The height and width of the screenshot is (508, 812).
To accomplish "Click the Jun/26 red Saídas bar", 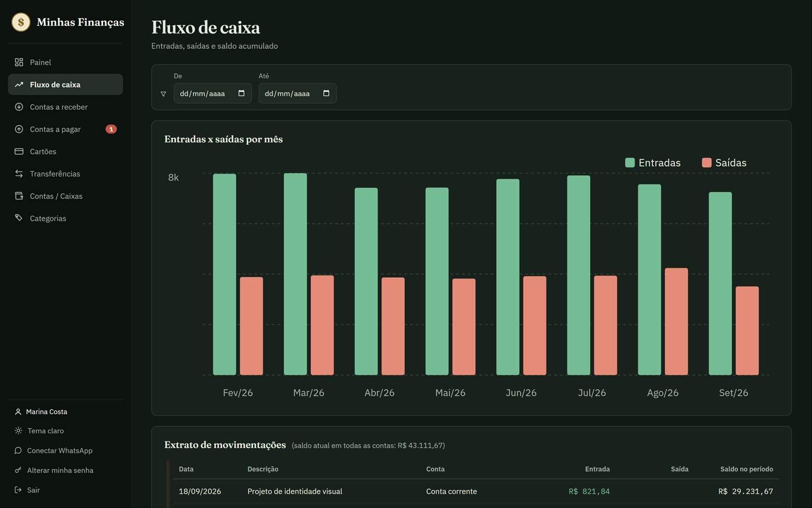I will coord(535,326).
